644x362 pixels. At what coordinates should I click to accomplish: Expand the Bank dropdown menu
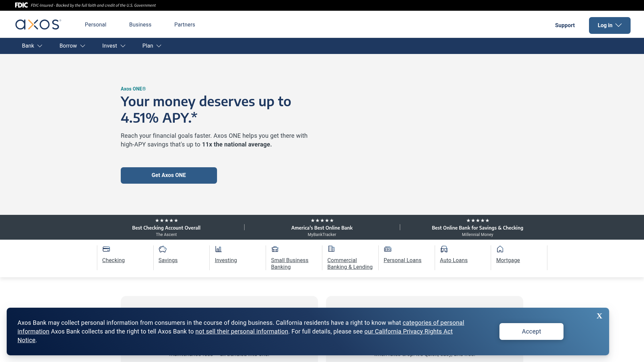(32, 46)
